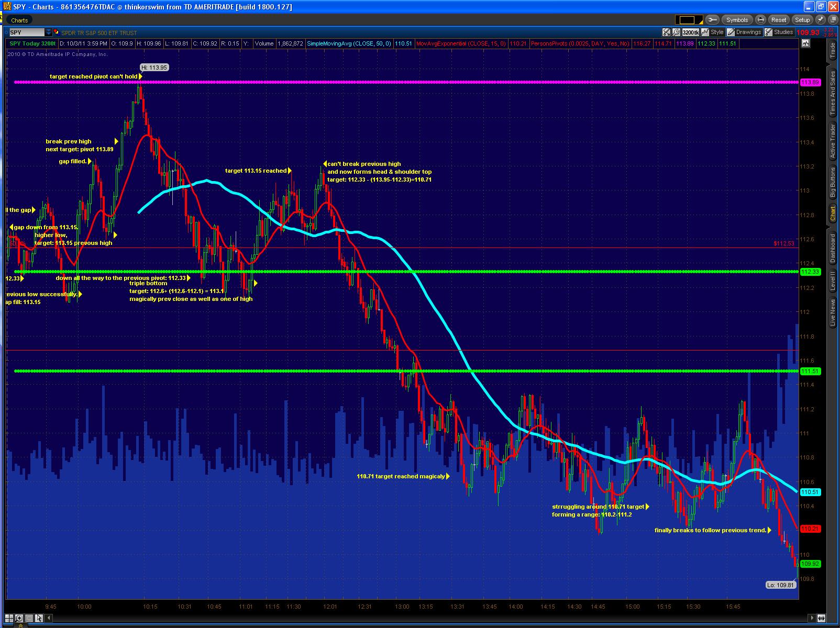Open the Times And Sales sidebar tab
840x628 pixels.
[x=833, y=93]
